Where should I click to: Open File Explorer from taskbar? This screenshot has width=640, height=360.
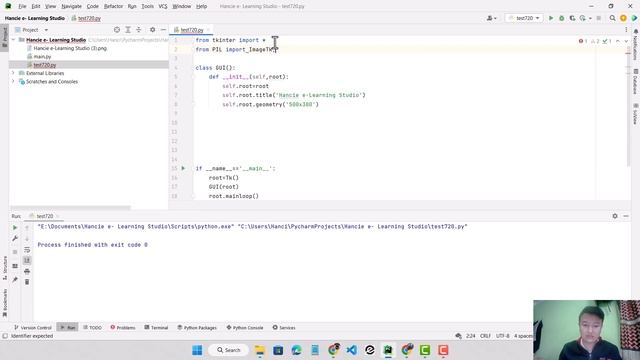260,350
